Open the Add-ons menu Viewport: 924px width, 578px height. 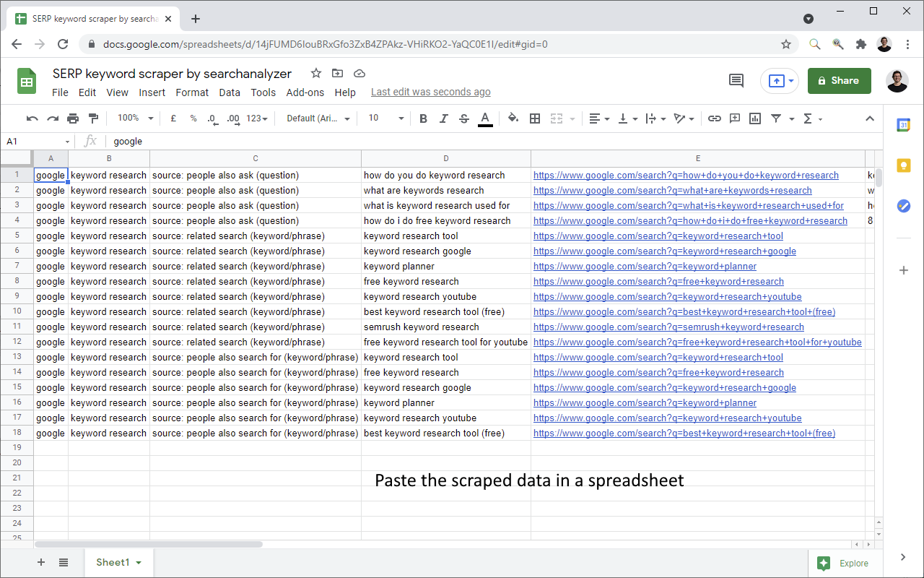(305, 92)
